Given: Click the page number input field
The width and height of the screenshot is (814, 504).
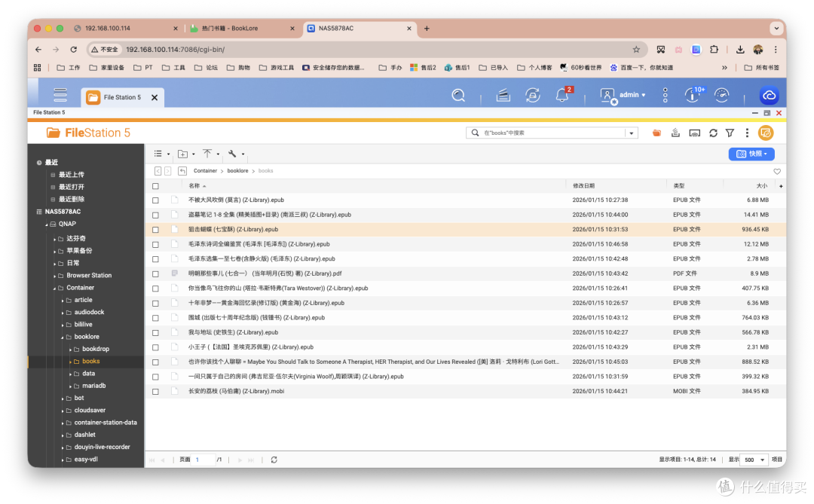Looking at the screenshot, I should [203, 460].
